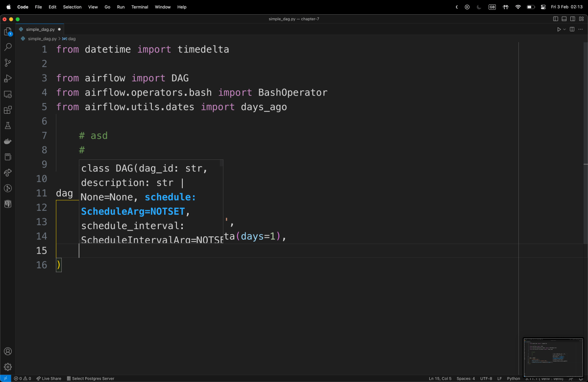Toggle the secondary side bar visibility

[x=573, y=19]
